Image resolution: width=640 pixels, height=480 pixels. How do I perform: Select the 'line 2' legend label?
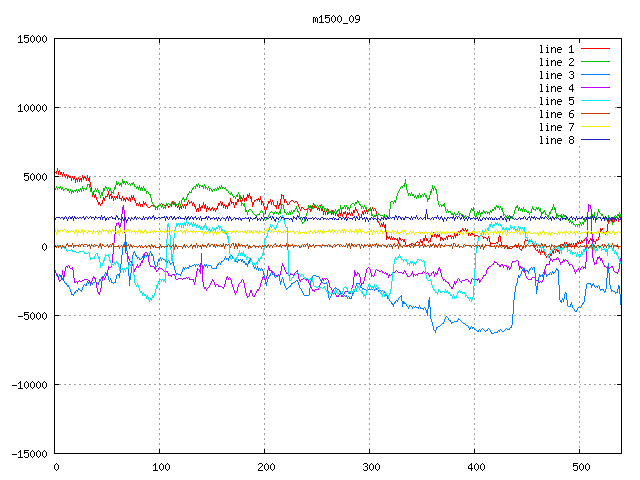[556, 62]
